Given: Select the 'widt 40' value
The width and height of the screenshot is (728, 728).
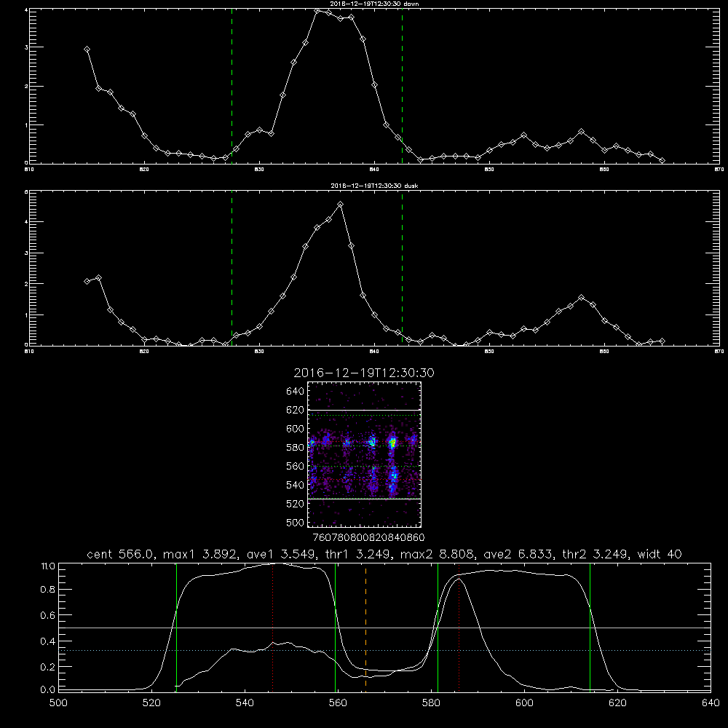Looking at the screenshot, I should 660,554.
